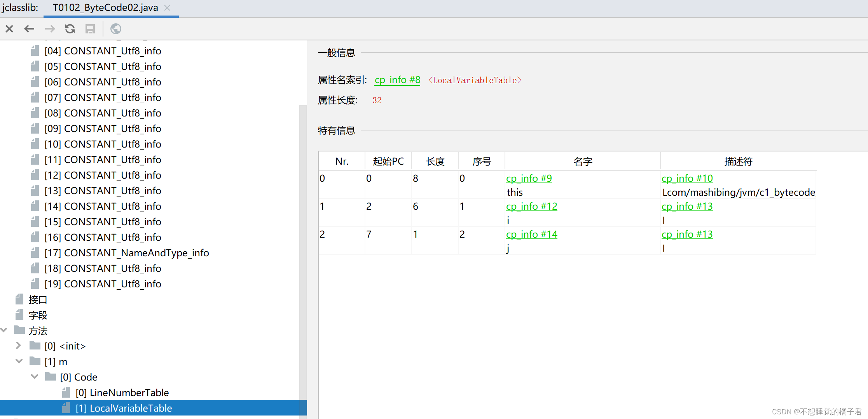Image resolution: width=868 pixels, height=419 pixels.
Task: Select [07] CONSTANT_Utf8_info in the tree
Action: [103, 97]
